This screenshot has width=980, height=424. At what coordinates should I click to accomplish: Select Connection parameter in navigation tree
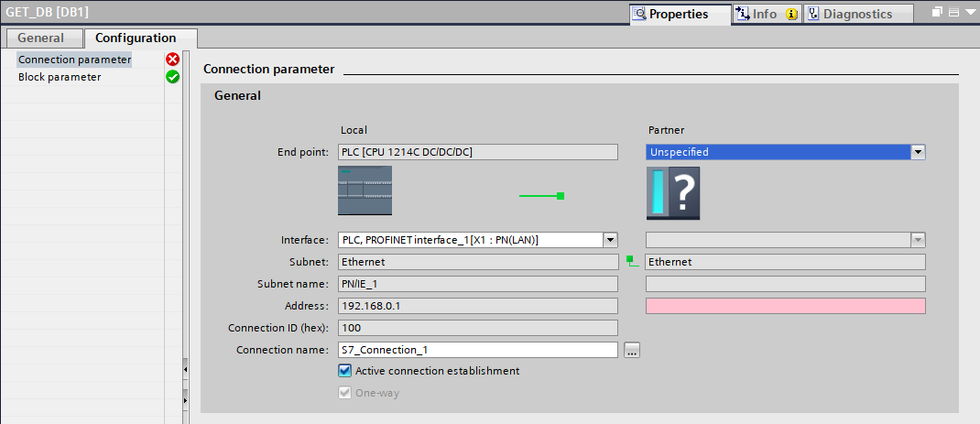tap(75, 60)
